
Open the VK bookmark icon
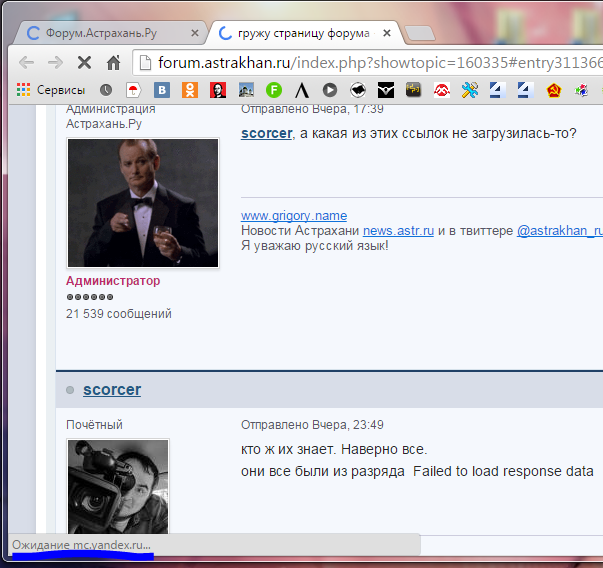click(x=162, y=90)
